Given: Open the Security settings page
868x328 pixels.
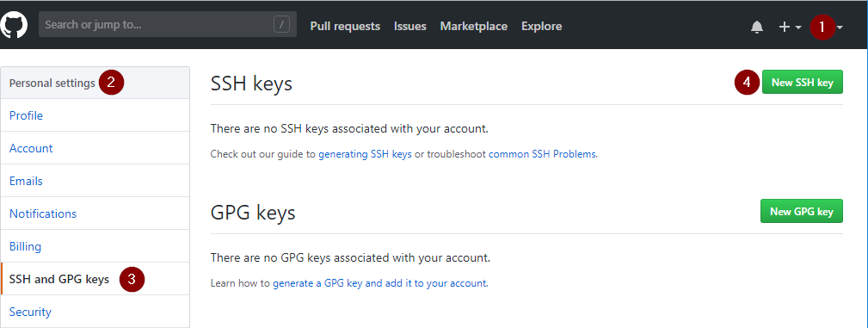Looking at the screenshot, I should (95, 312).
